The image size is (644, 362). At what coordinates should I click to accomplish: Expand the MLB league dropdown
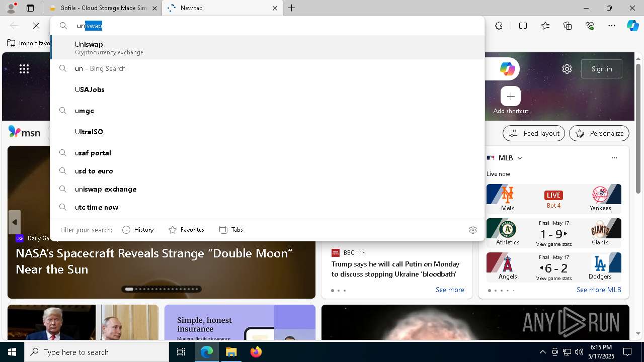520,158
